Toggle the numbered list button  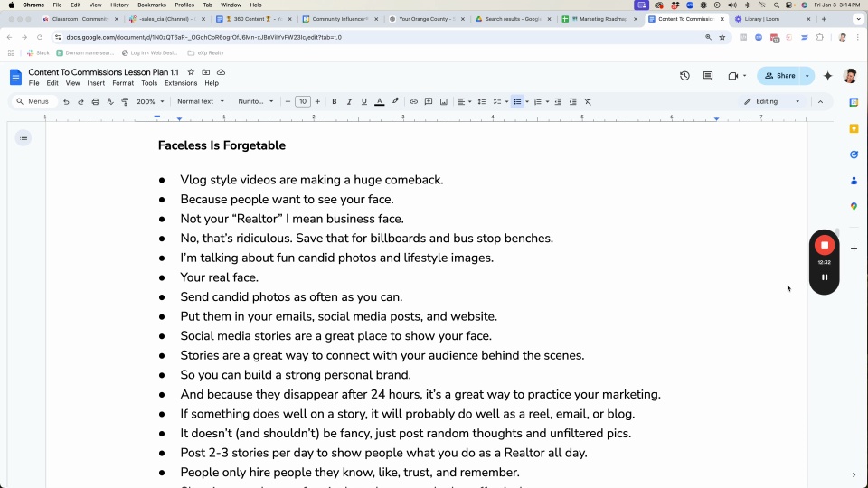(537, 102)
